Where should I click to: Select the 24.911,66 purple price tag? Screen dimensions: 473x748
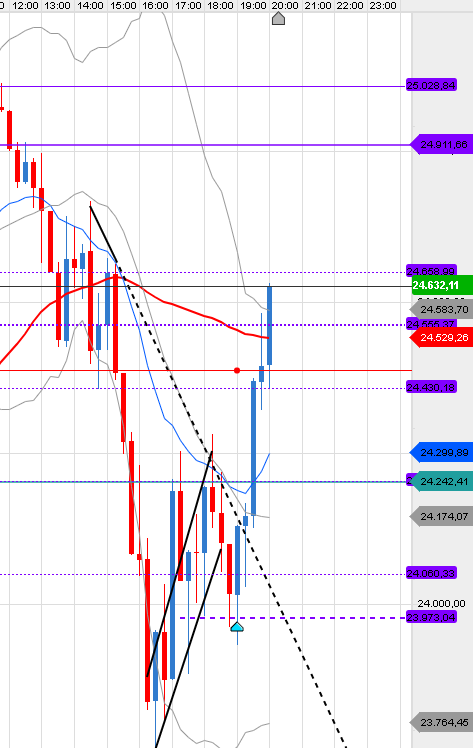442,145
